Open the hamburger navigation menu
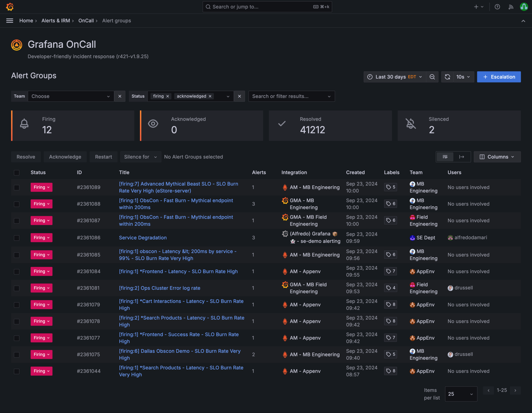 pyautogui.click(x=10, y=21)
